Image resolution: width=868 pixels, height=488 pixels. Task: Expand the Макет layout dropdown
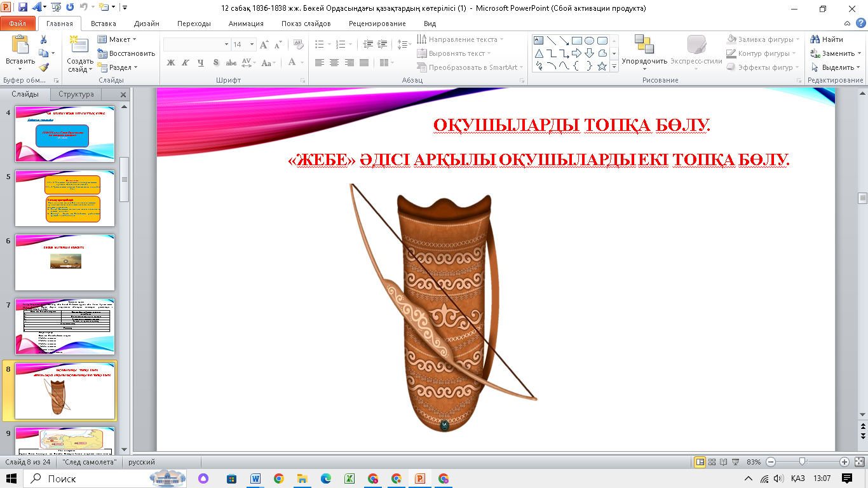tap(118, 39)
